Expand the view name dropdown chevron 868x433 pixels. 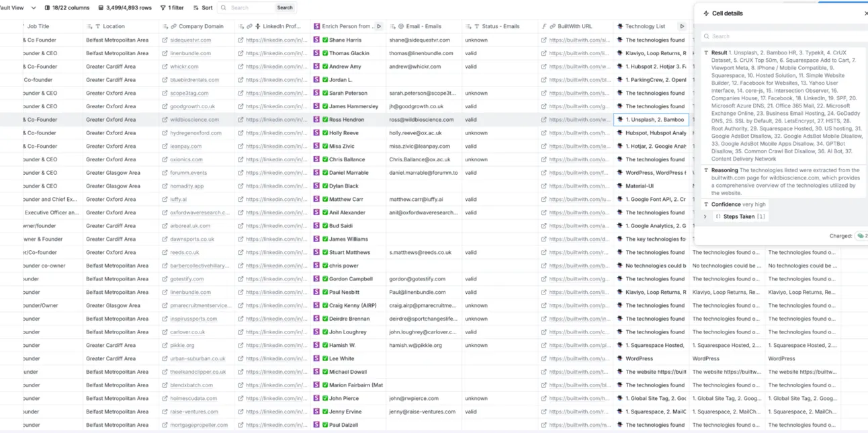(34, 7)
